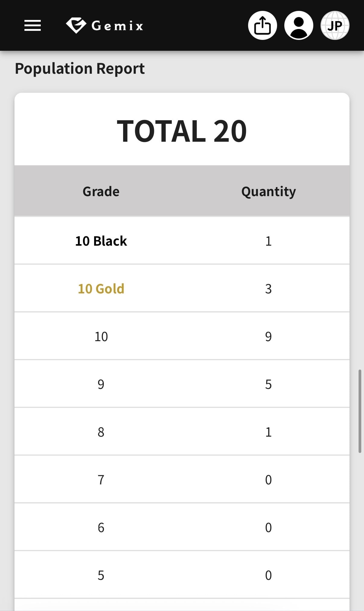The height and width of the screenshot is (611, 364).
Task: Select the grade 5 row
Action: pyautogui.click(x=182, y=575)
